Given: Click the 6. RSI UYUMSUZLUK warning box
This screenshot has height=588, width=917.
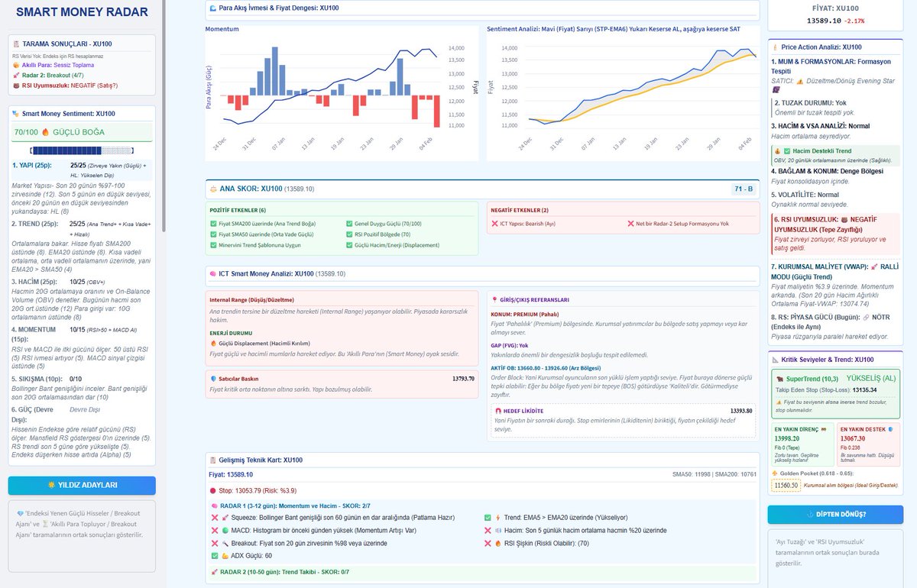Looking at the screenshot, I should (x=835, y=234).
